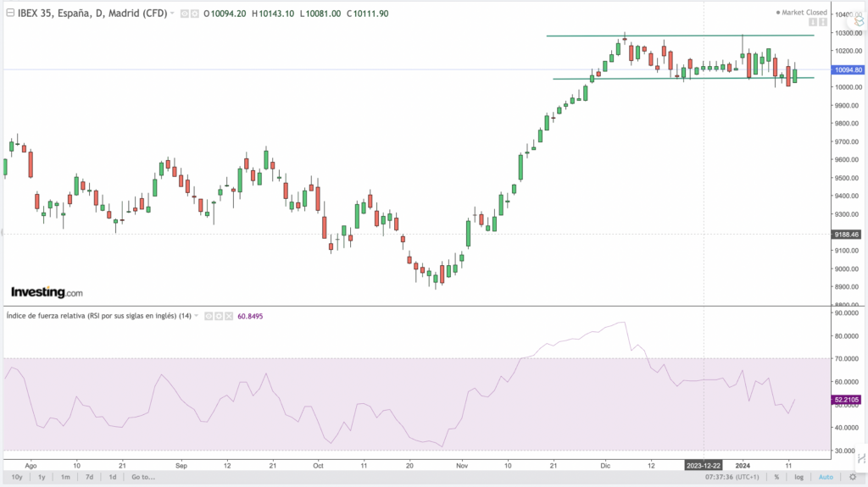Toggle the log scale option
The image size is (868, 487).
(x=798, y=478)
